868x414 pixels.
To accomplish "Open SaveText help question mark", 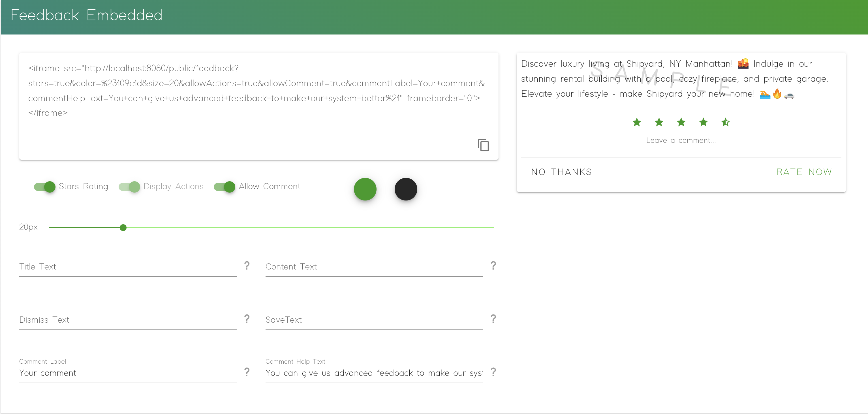I will pos(493,319).
